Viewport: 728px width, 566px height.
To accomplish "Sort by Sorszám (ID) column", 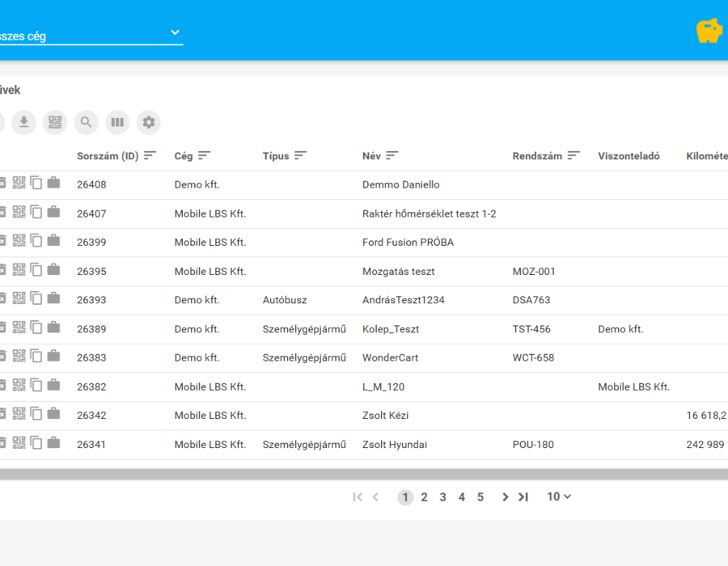I will (150, 155).
